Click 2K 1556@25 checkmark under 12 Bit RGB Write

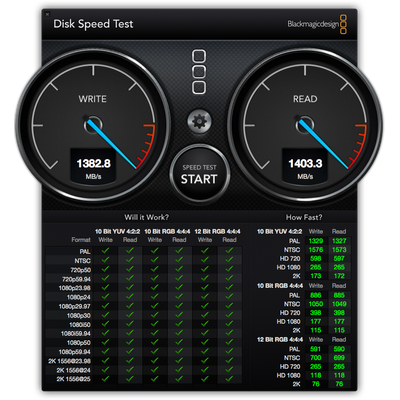coord(204,379)
